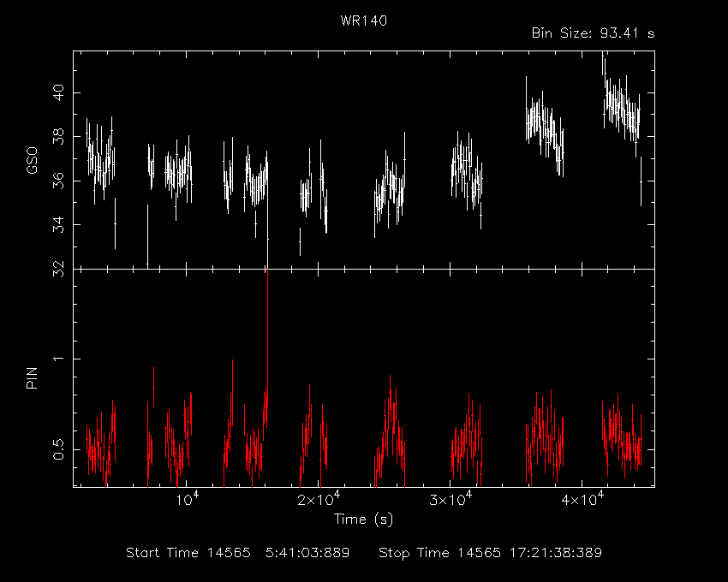728x582 pixels.
Task: Click the PIN axis tick label 1
Action: click(58, 359)
